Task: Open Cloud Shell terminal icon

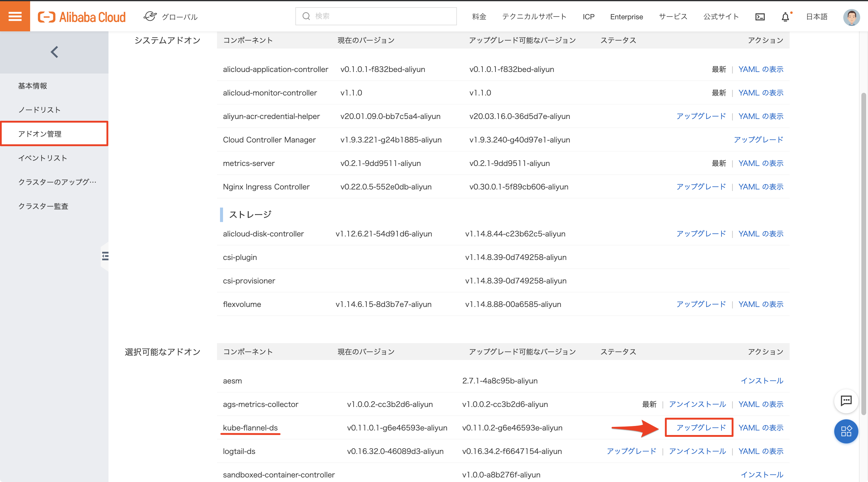Action: coord(760,17)
